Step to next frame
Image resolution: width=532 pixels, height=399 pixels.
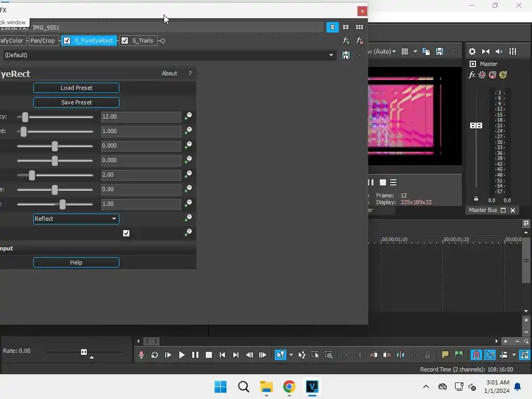coord(262,355)
